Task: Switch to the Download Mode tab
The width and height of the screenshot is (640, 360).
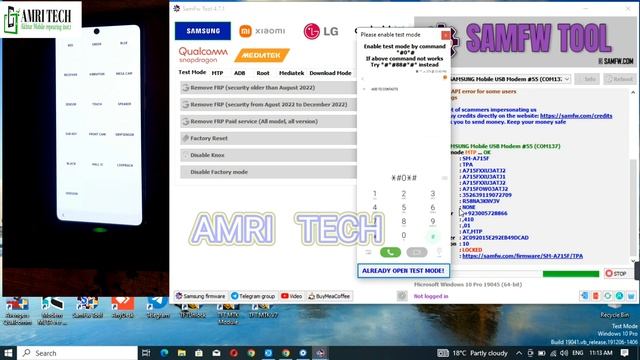Action: click(x=330, y=73)
